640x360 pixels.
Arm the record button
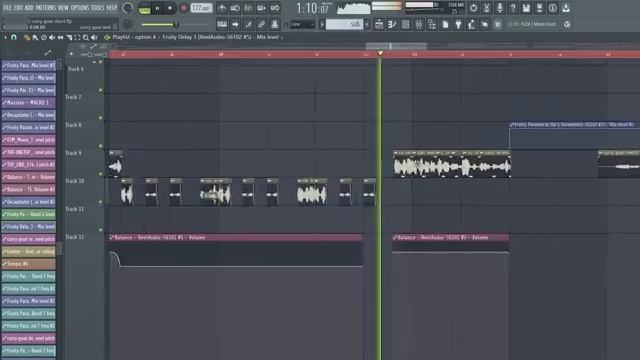point(184,8)
